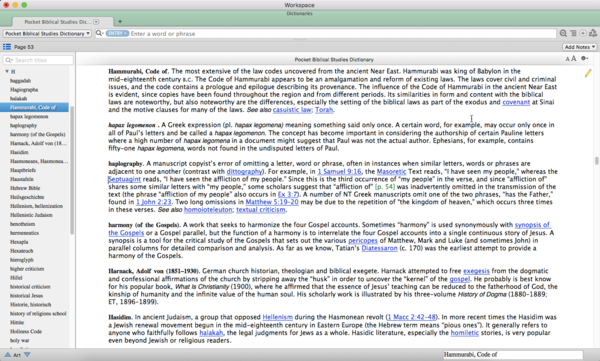Image resolution: width=600 pixels, height=361 pixels.
Task: Select Hasidim in the sidebar
Action: (x=19, y=152)
